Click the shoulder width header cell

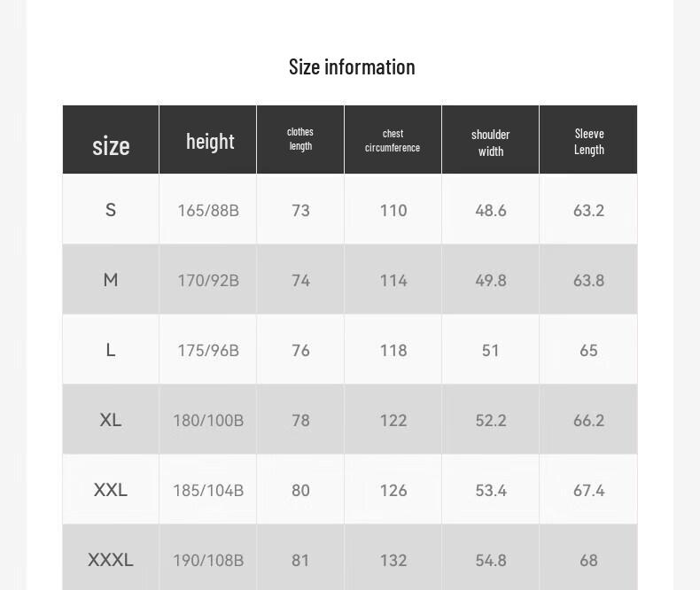[491, 140]
